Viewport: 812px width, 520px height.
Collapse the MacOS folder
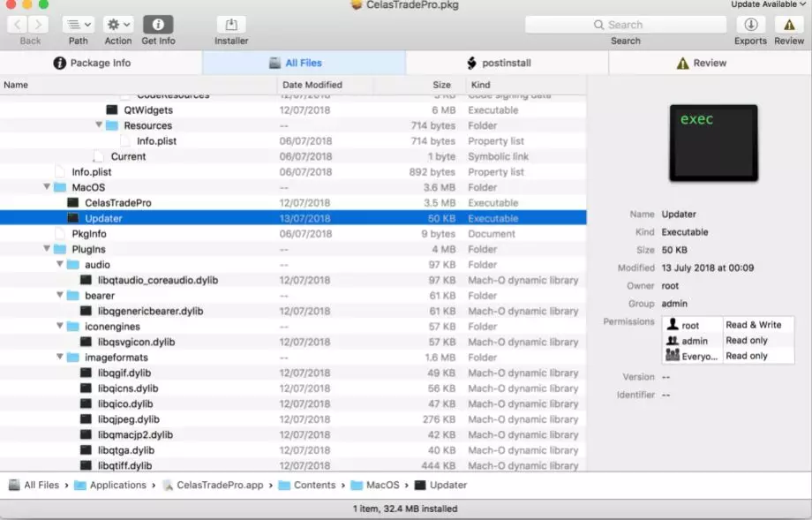47,188
